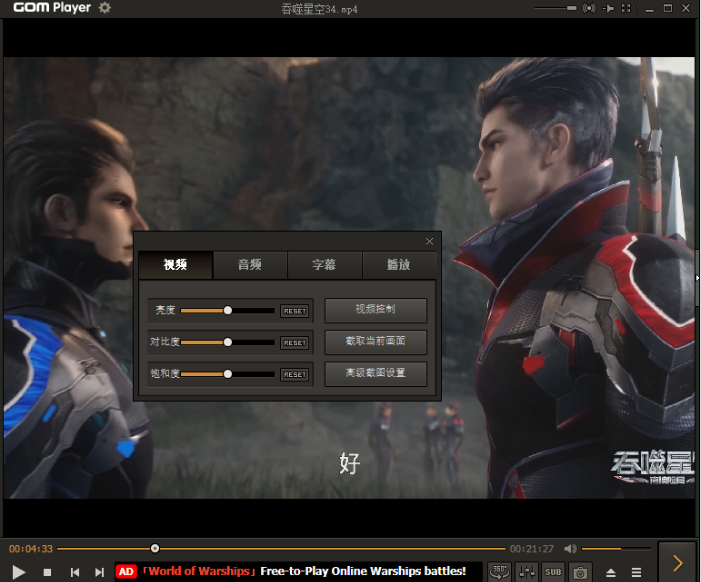Click total duration 00:21:27
This screenshot has height=582, width=701.
coord(532,548)
